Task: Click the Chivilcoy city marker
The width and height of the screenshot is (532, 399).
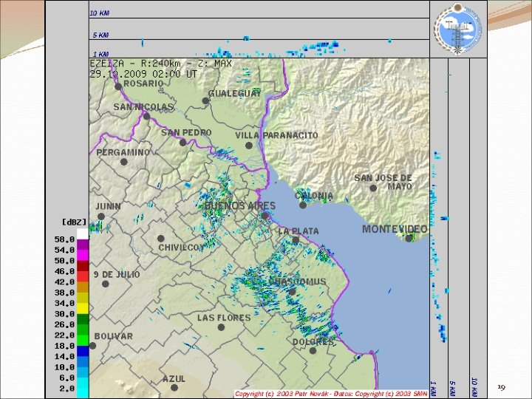Action: pyautogui.click(x=161, y=239)
